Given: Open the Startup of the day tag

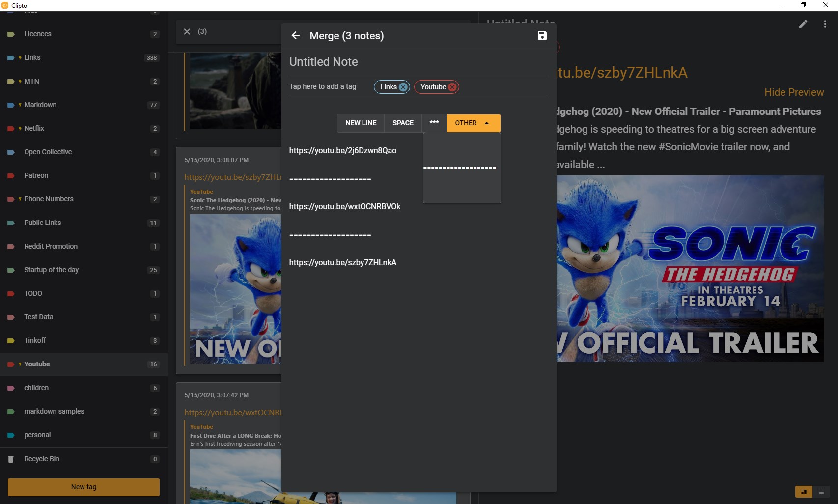Looking at the screenshot, I should 84,270.
